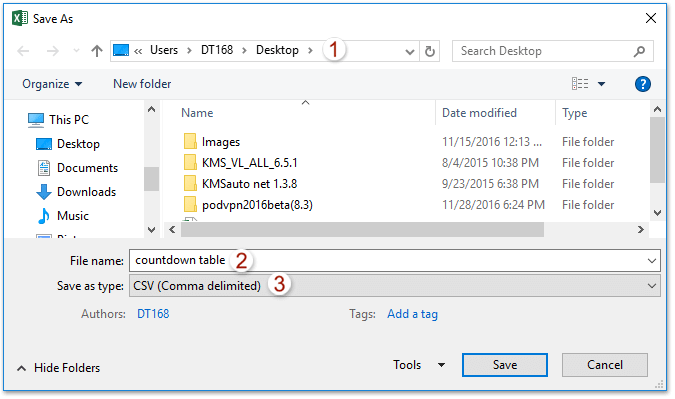675x399 pixels.
Task: Click the search magnifier icon
Action: (639, 51)
